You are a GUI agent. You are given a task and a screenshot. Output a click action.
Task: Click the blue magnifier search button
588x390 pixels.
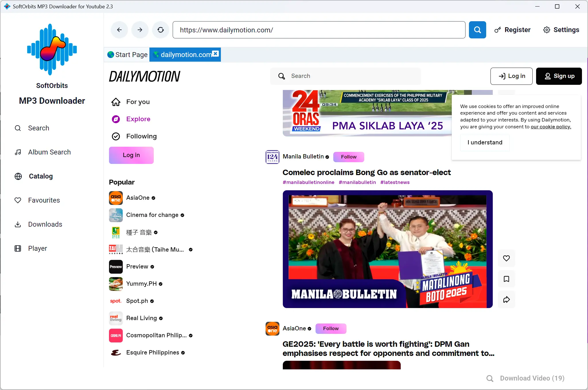pyautogui.click(x=477, y=30)
